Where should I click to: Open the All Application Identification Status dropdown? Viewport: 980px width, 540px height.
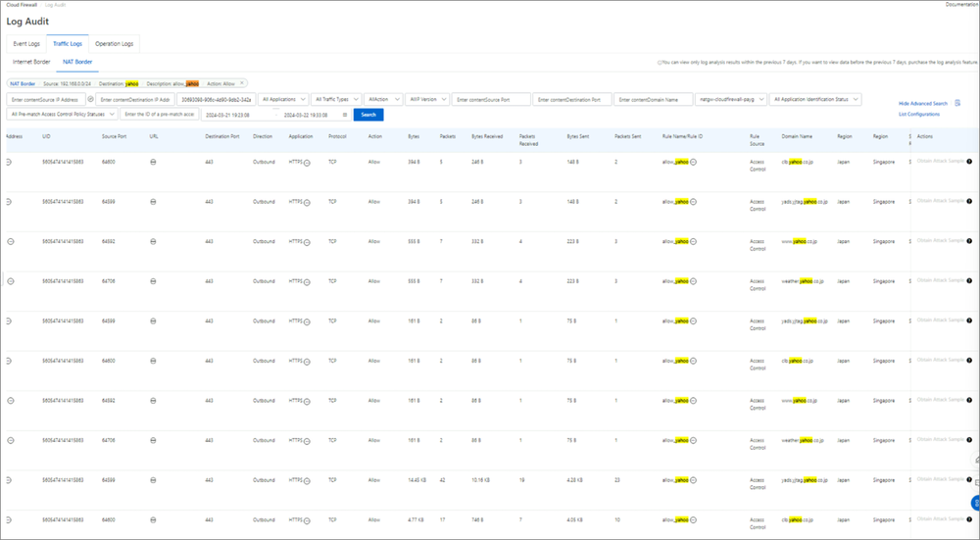pos(815,99)
